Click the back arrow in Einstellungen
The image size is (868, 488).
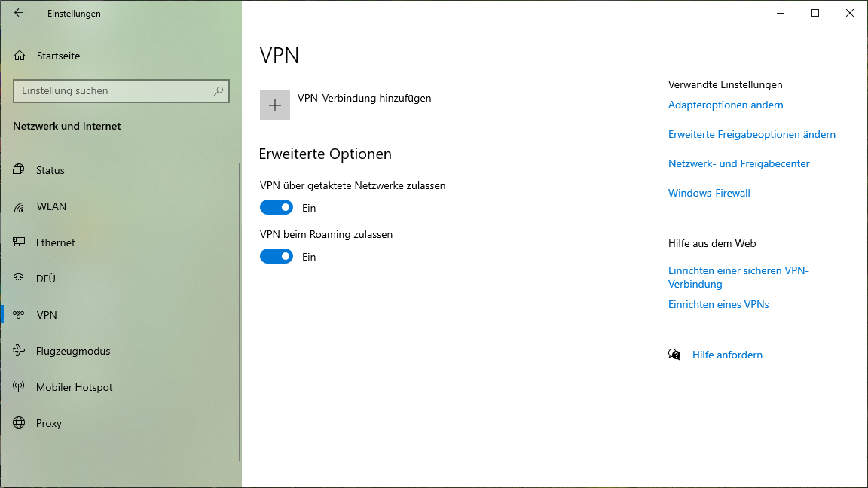[19, 13]
